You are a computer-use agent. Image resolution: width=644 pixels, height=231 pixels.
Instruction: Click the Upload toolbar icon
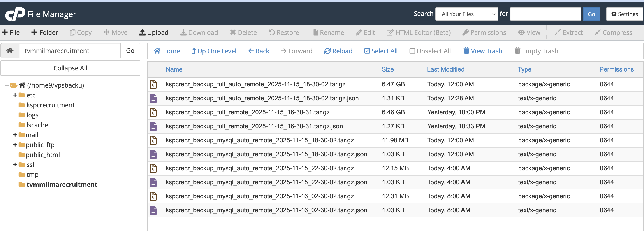tap(142, 32)
